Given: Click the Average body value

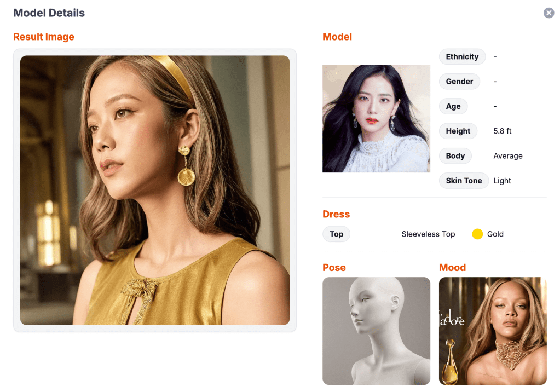Looking at the screenshot, I should point(508,156).
